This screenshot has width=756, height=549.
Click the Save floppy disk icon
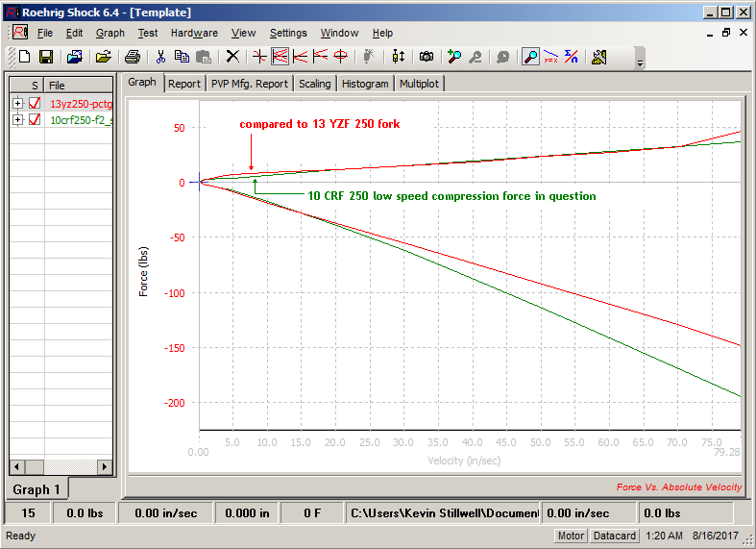pyautogui.click(x=45, y=57)
